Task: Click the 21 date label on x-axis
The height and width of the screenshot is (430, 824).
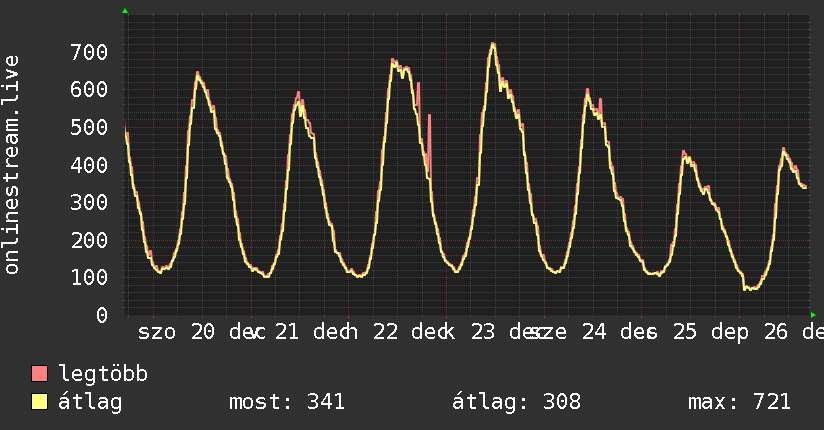Action: [x=287, y=332]
